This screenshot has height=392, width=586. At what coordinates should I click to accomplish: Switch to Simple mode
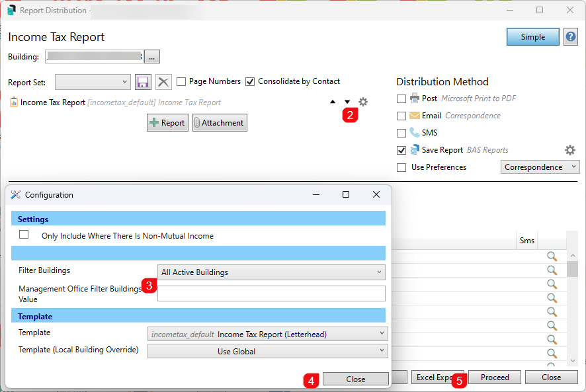tap(533, 36)
